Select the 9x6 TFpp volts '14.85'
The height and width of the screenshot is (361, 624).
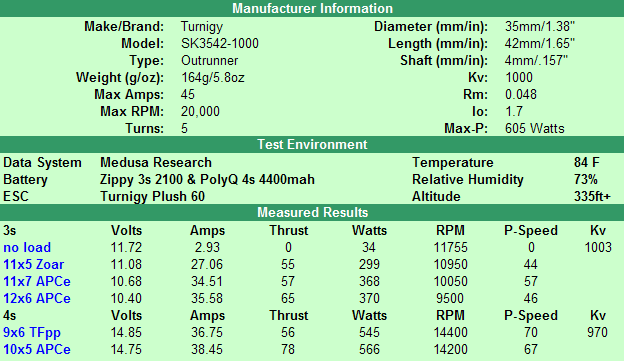(126, 333)
